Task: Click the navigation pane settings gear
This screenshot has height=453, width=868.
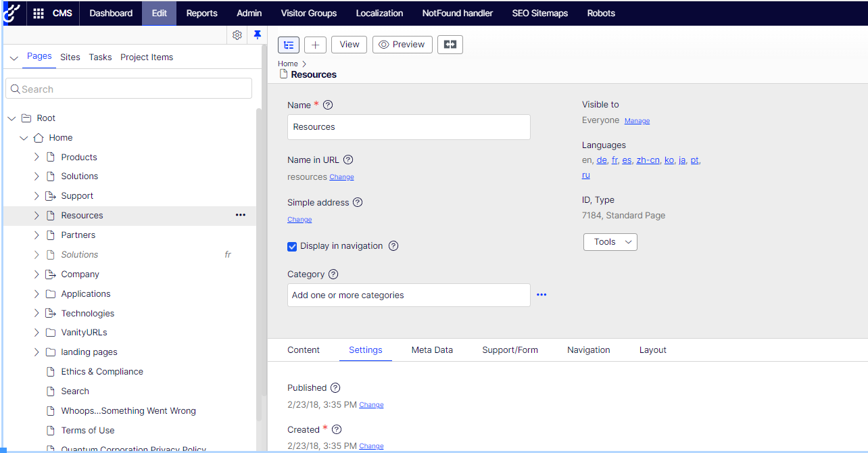Action: tap(237, 35)
